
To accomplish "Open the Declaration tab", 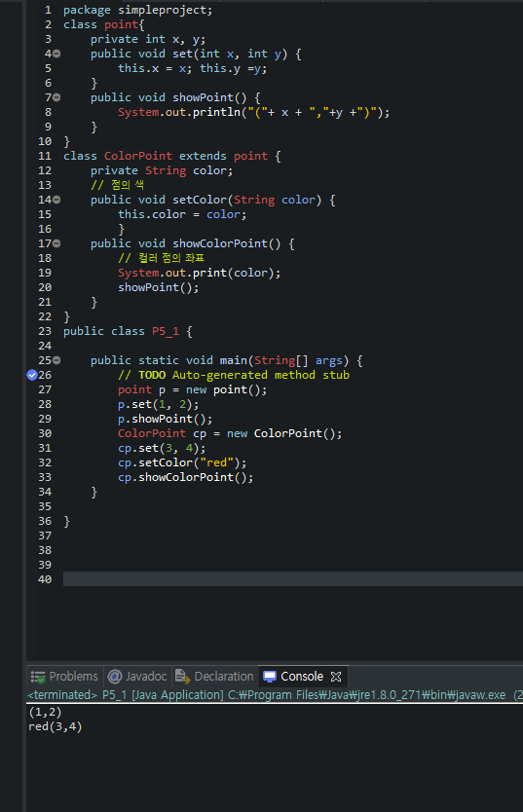I will point(214,677).
